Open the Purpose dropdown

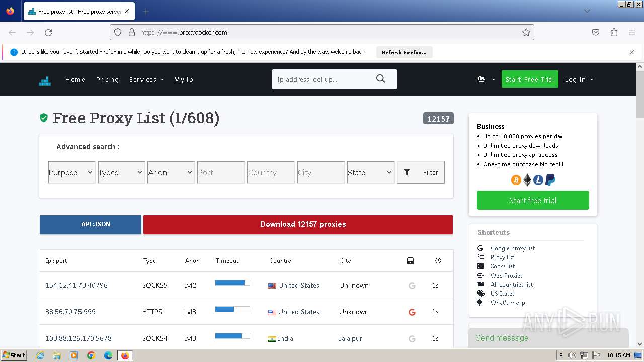[x=71, y=172]
